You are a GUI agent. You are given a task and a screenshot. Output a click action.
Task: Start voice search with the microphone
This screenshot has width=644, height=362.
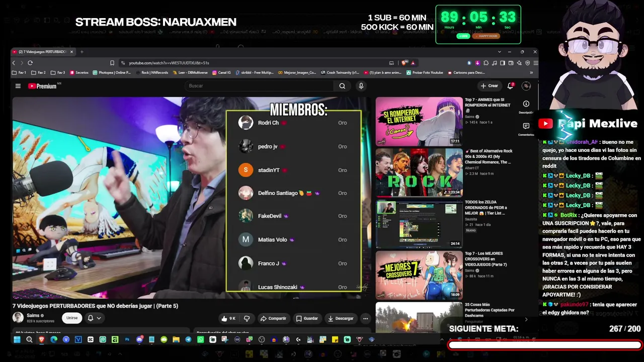tap(361, 86)
